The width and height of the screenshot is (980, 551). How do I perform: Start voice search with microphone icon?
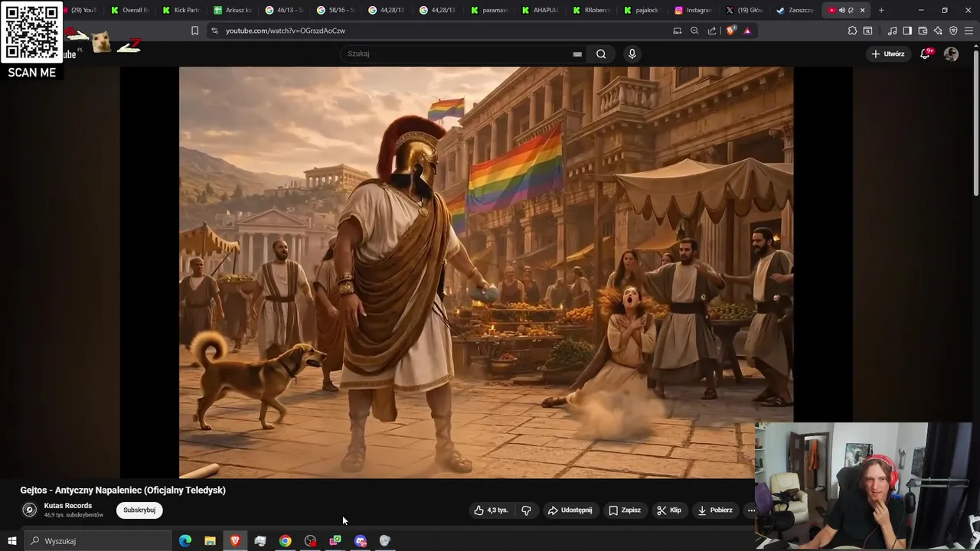tap(632, 54)
